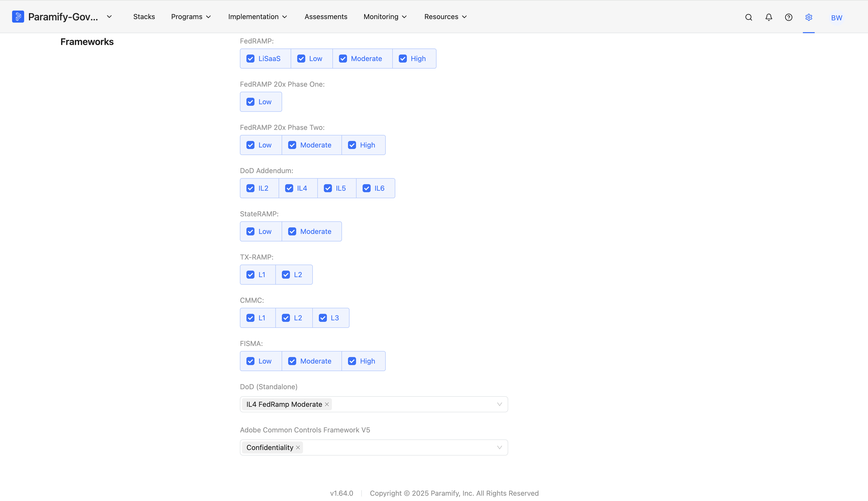The width and height of the screenshot is (868, 501).
Task: Click the 'Adobe Common Controls Framework V5' label
Action: tap(305, 430)
